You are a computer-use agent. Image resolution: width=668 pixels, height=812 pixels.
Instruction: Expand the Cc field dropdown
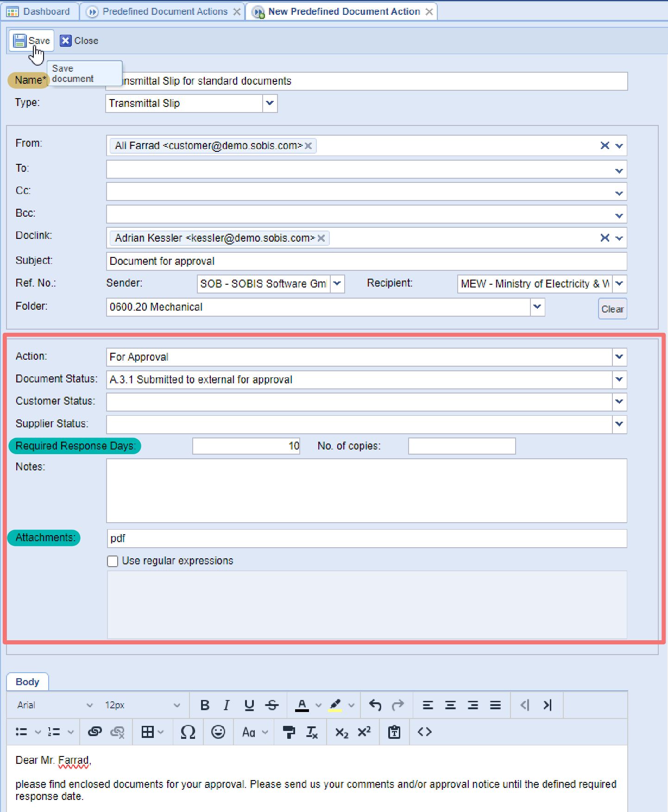(619, 193)
